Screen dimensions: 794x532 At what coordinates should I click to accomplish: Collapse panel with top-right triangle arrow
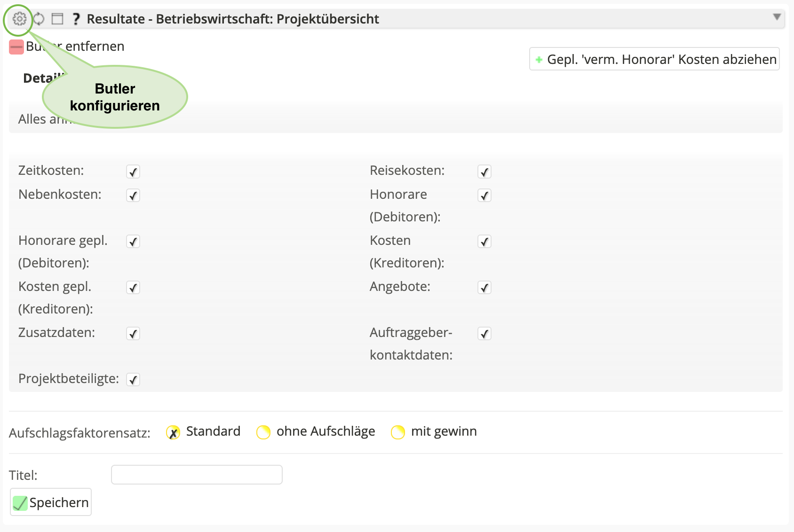click(777, 17)
